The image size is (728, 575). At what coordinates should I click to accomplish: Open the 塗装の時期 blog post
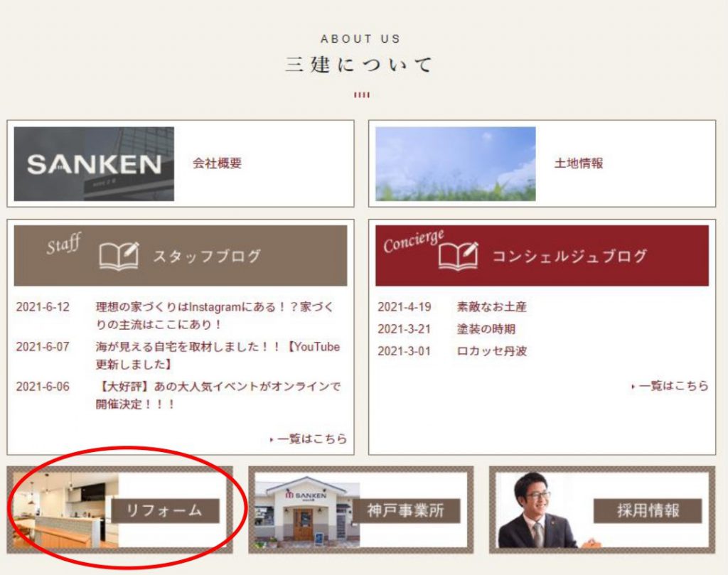coord(486,329)
